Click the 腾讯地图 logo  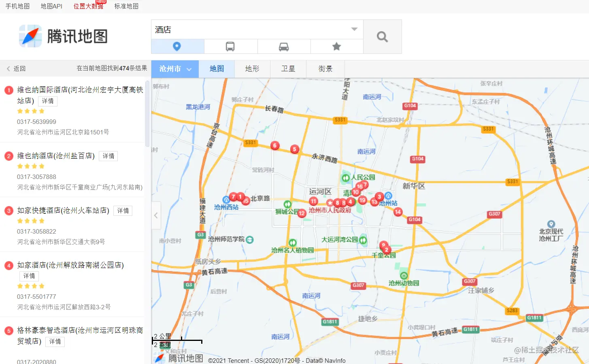coord(63,36)
